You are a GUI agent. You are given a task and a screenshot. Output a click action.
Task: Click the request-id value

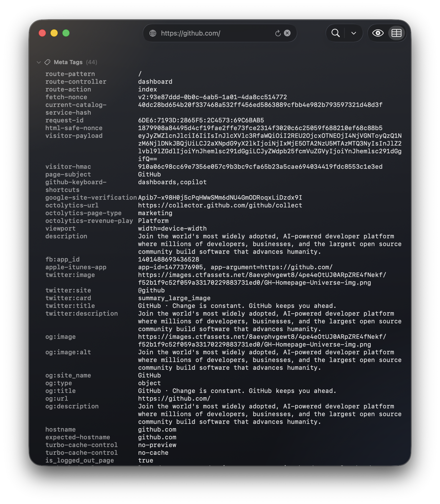click(201, 120)
